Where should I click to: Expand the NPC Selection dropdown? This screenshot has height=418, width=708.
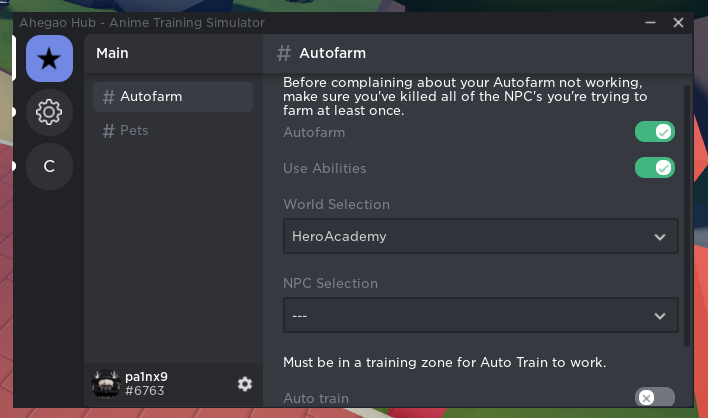click(x=480, y=315)
